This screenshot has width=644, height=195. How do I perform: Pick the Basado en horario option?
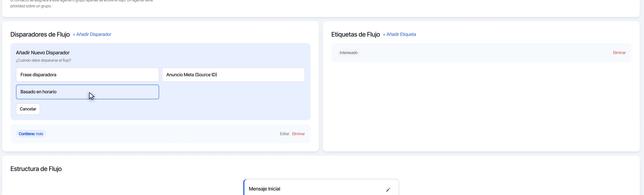click(88, 92)
